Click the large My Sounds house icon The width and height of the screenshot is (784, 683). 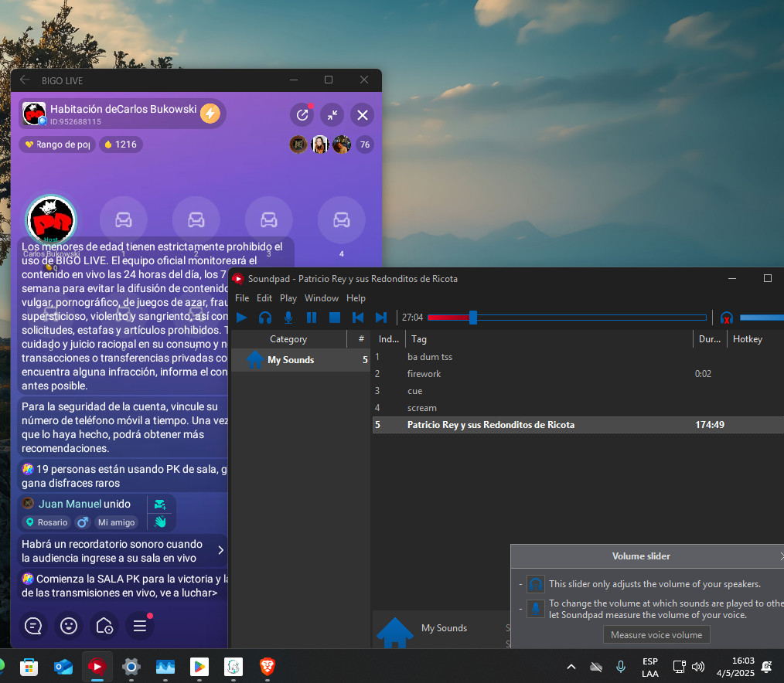click(394, 633)
